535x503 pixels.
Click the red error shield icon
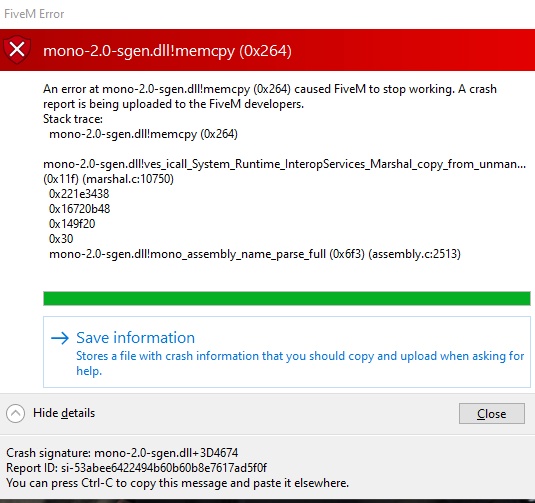17,50
